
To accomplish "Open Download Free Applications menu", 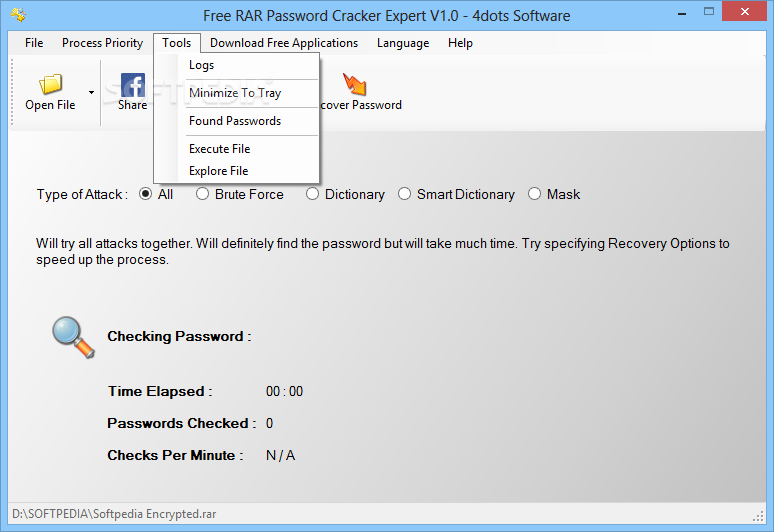I will click(284, 43).
